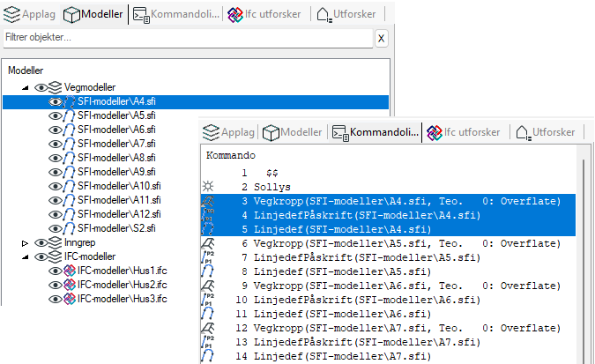Click the road curve icon beside A7.sfi

coord(69,144)
